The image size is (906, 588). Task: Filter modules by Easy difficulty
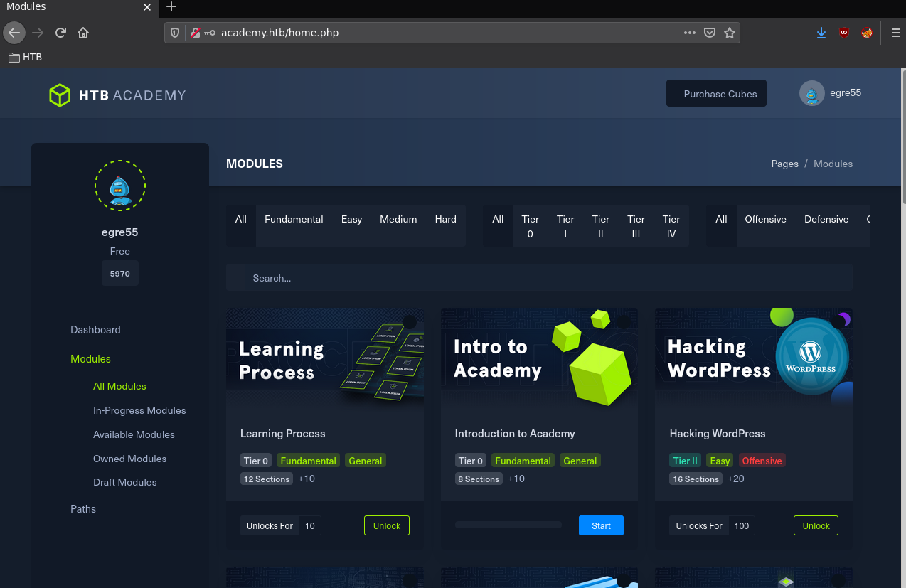click(x=351, y=219)
